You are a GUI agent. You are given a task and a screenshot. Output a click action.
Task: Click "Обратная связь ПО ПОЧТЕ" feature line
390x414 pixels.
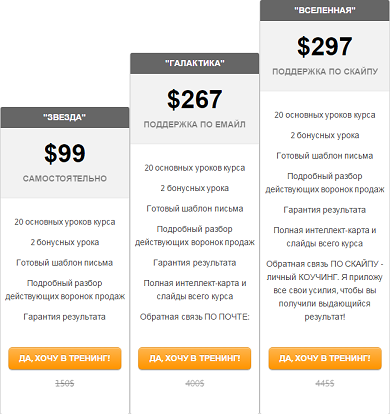click(x=195, y=317)
